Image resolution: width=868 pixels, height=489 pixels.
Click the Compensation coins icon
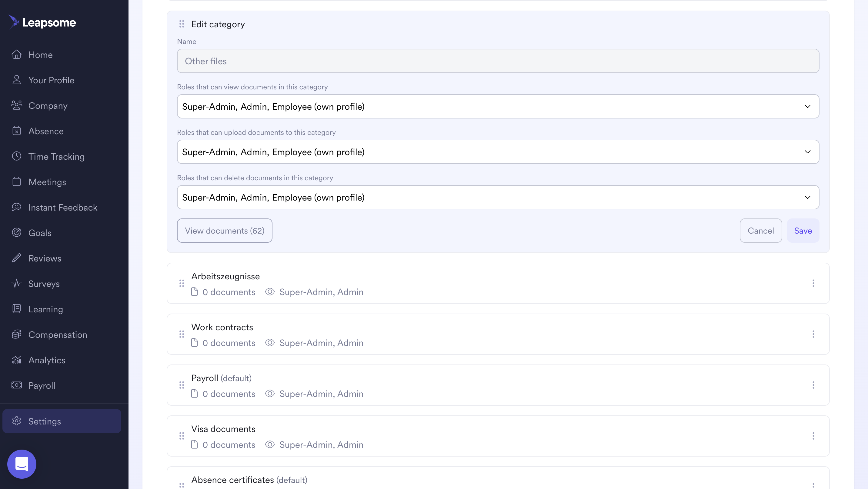[x=16, y=334]
